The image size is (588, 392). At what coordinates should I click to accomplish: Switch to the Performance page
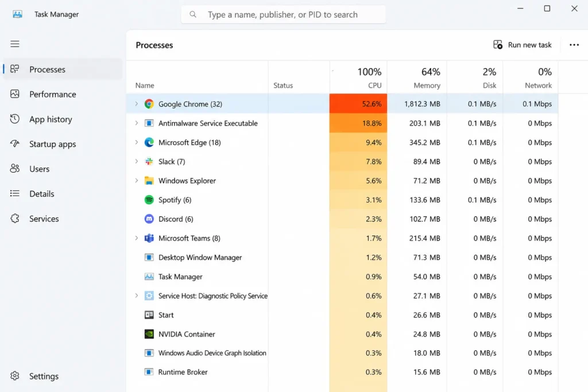pyautogui.click(x=63, y=94)
